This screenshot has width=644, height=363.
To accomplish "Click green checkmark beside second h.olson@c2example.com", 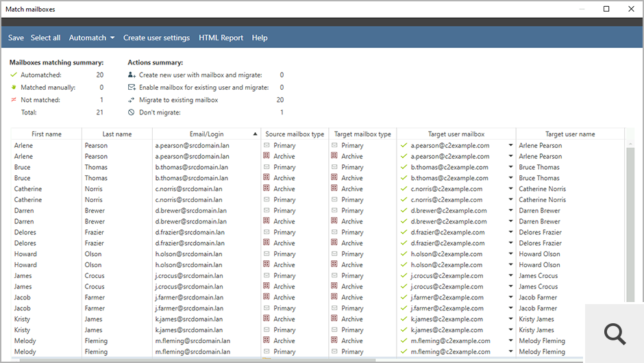I will click(x=404, y=265).
